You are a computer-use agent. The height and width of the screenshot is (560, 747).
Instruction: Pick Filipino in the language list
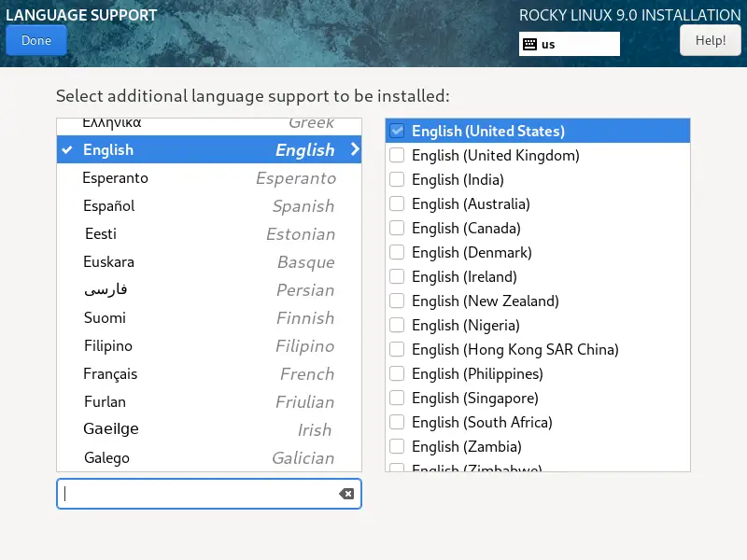(208, 345)
